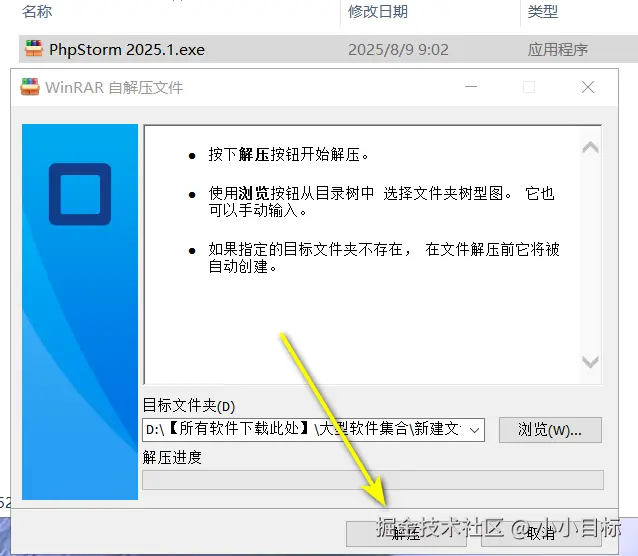Click the date cell 2025/8/9 9:02
The height and width of the screenshot is (556, 638).
click(x=398, y=50)
